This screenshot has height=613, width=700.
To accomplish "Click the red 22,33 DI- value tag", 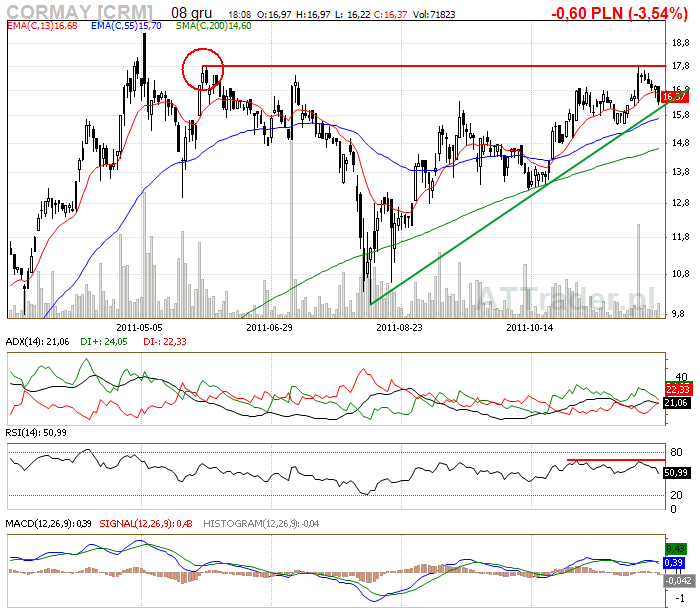I will click(x=678, y=389).
